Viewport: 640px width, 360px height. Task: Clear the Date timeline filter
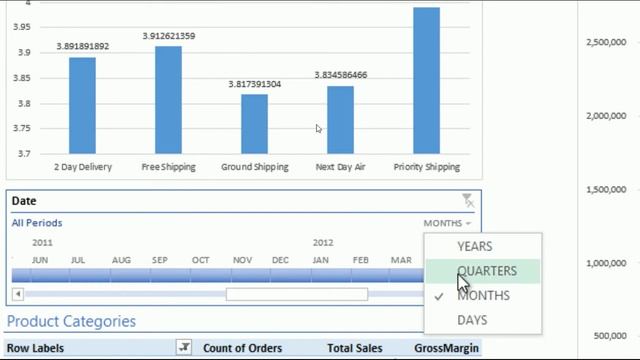468,200
